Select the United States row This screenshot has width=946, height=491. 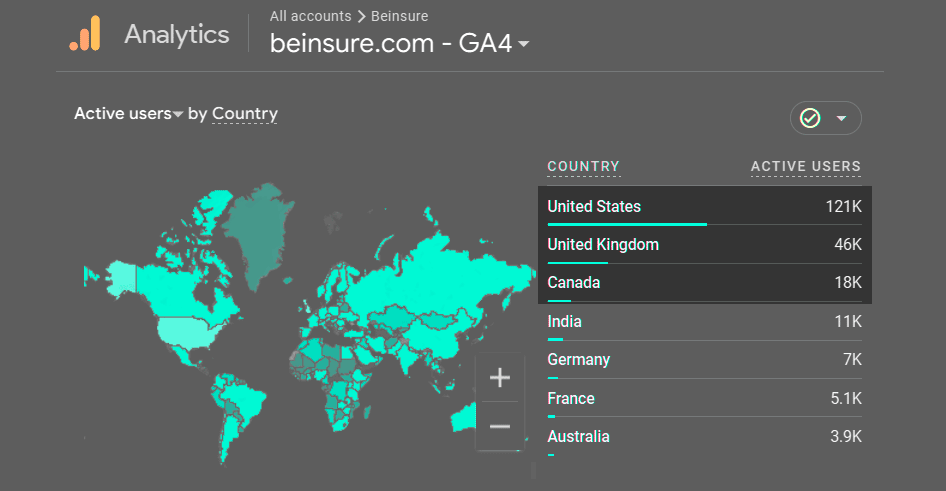(x=705, y=206)
